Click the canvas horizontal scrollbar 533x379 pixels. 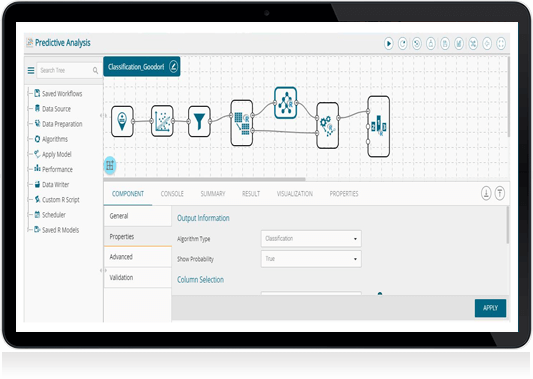point(205,179)
